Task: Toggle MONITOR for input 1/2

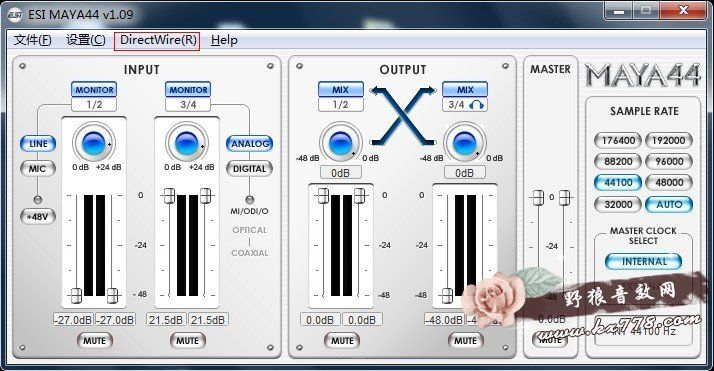Action: point(94,90)
